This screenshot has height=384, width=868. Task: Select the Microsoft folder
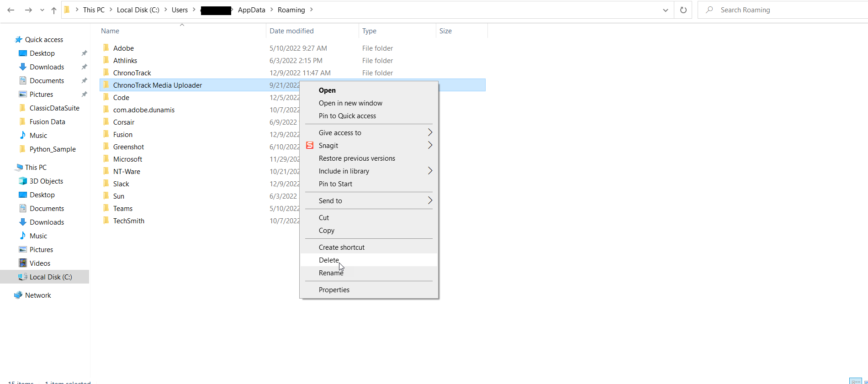[x=127, y=159]
